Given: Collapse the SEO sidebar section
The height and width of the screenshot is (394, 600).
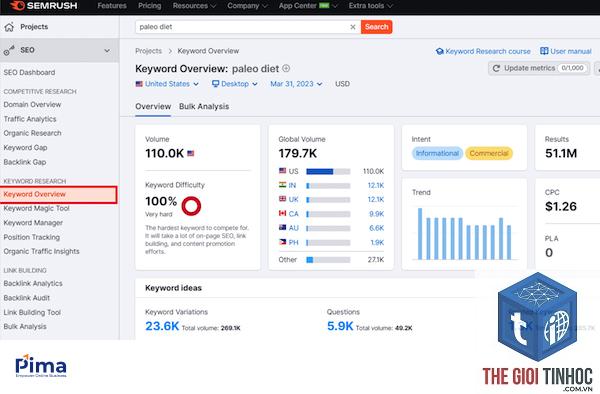Looking at the screenshot, I should pos(107,50).
